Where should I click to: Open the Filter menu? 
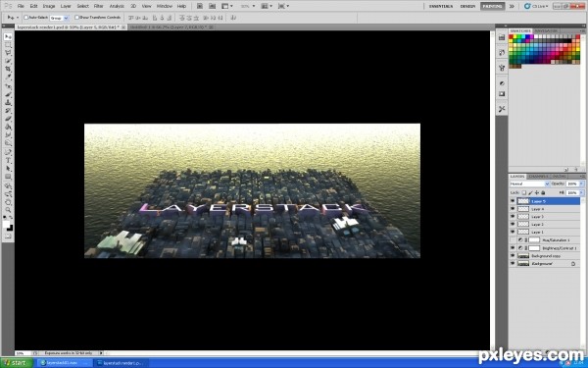coord(98,6)
